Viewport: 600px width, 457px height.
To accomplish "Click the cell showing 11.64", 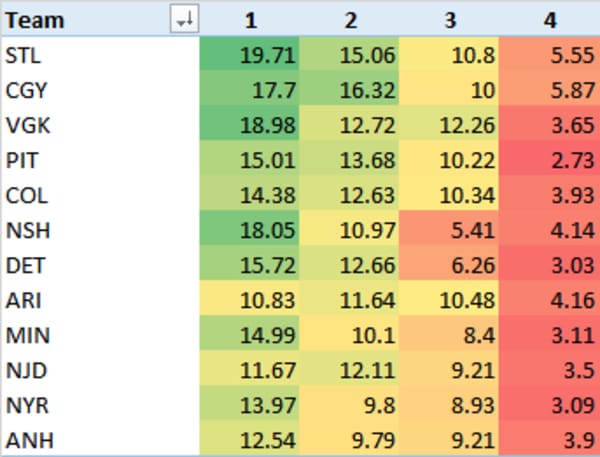I will coord(349,299).
